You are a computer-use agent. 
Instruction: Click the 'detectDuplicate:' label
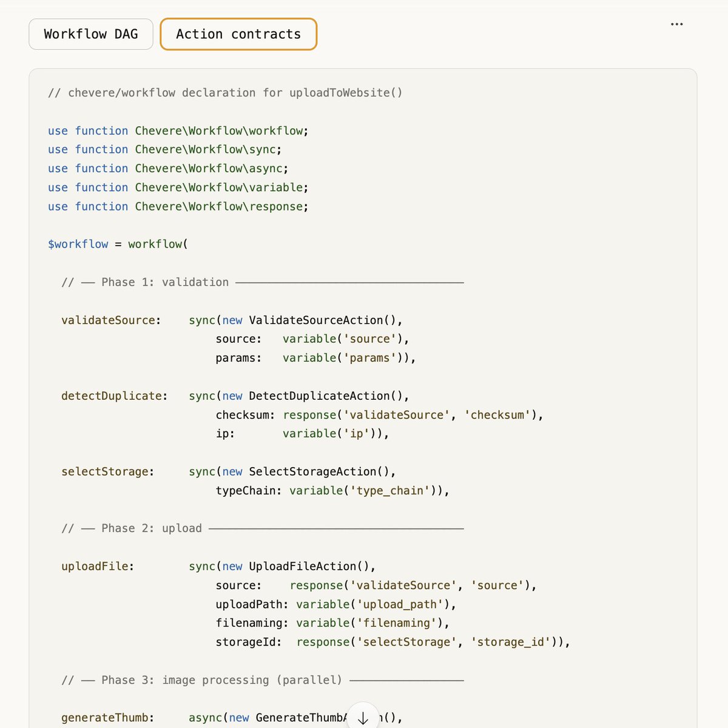coord(115,396)
